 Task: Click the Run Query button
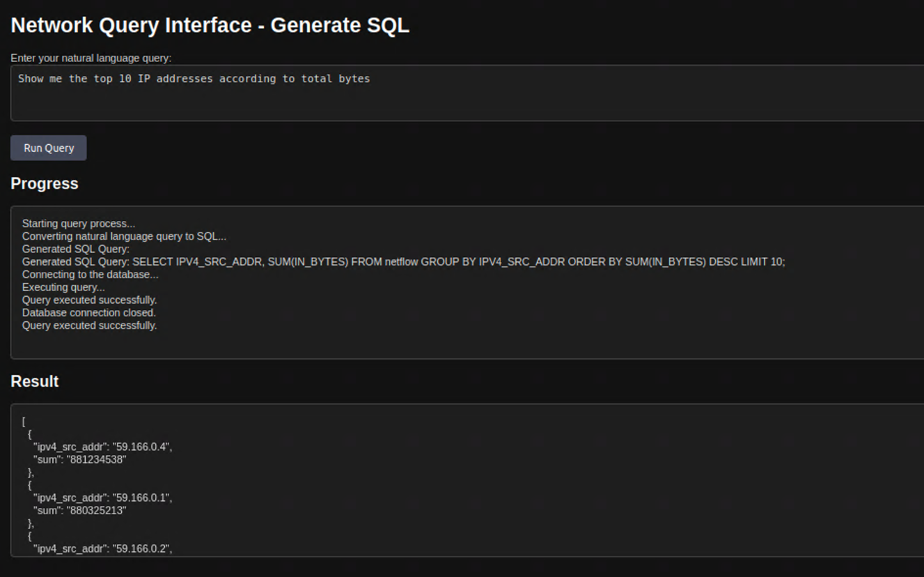(x=48, y=148)
